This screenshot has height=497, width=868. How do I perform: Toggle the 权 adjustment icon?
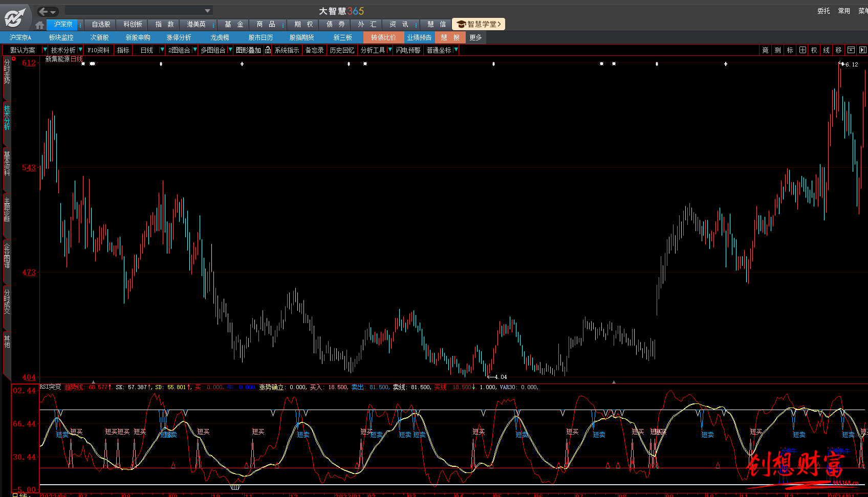point(814,50)
